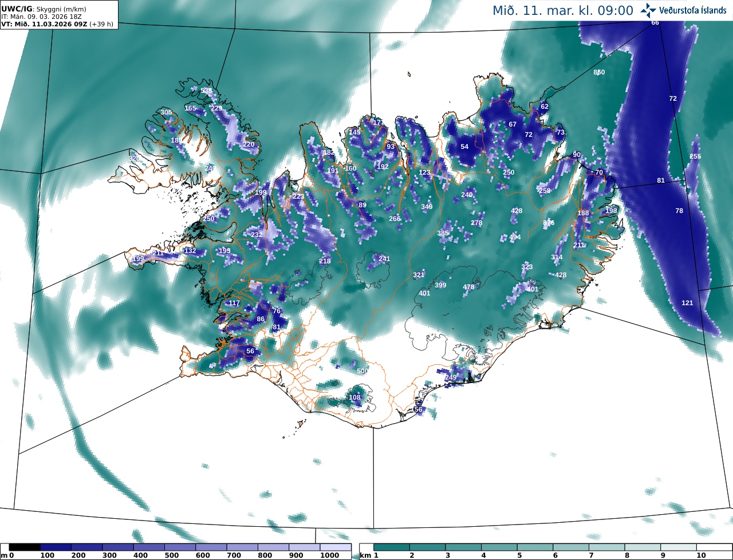Image resolution: width=733 pixels, height=560 pixels.
Task: Pick the 500–600 m purple legend swatch
Action: click(x=180, y=548)
